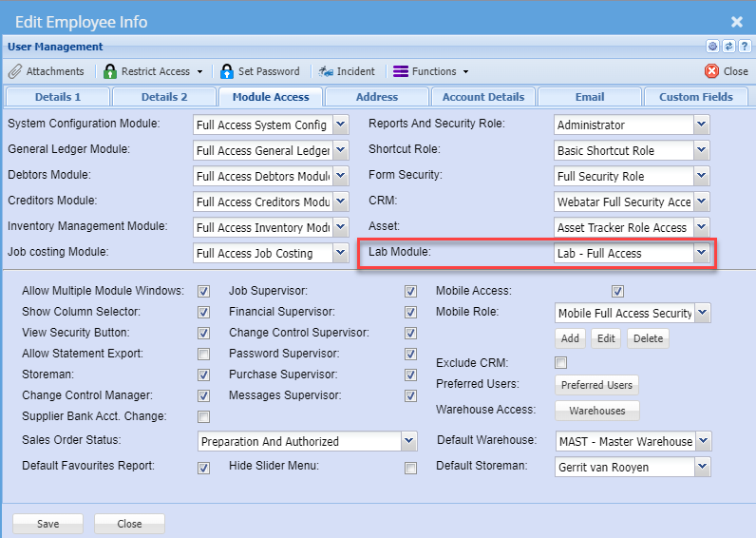Open the Sales Order Status dropdown
The width and height of the screenshot is (756, 538).
tap(408, 441)
